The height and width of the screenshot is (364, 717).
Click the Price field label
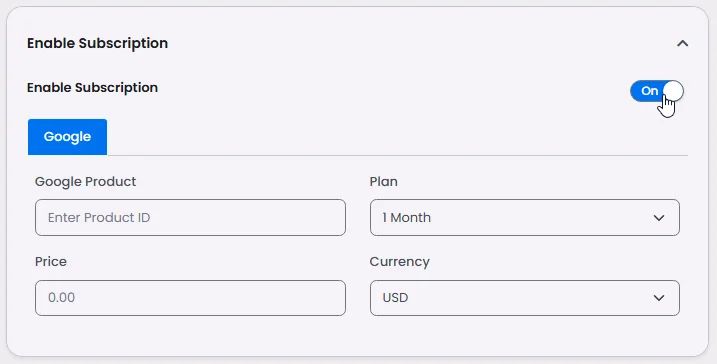[x=51, y=262]
